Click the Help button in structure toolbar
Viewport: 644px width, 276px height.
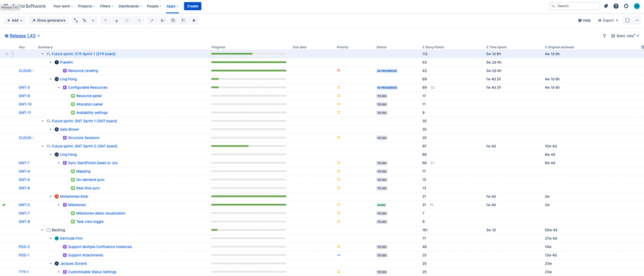tap(585, 20)
